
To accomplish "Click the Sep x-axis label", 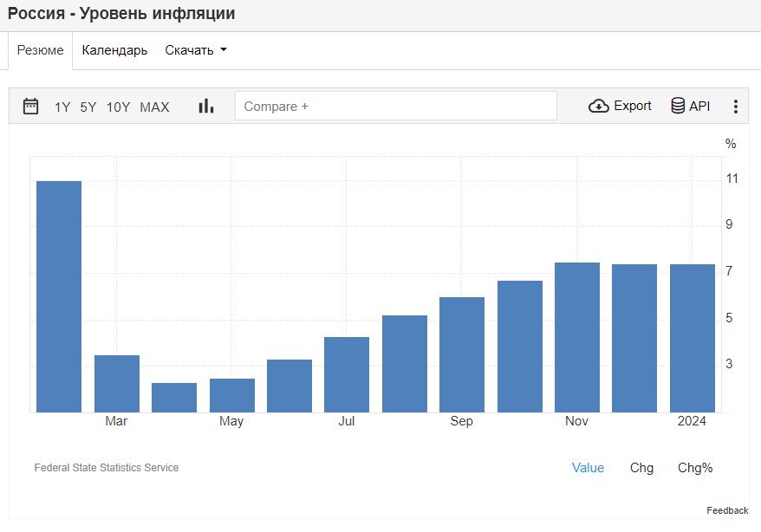I will coord(462,421).
